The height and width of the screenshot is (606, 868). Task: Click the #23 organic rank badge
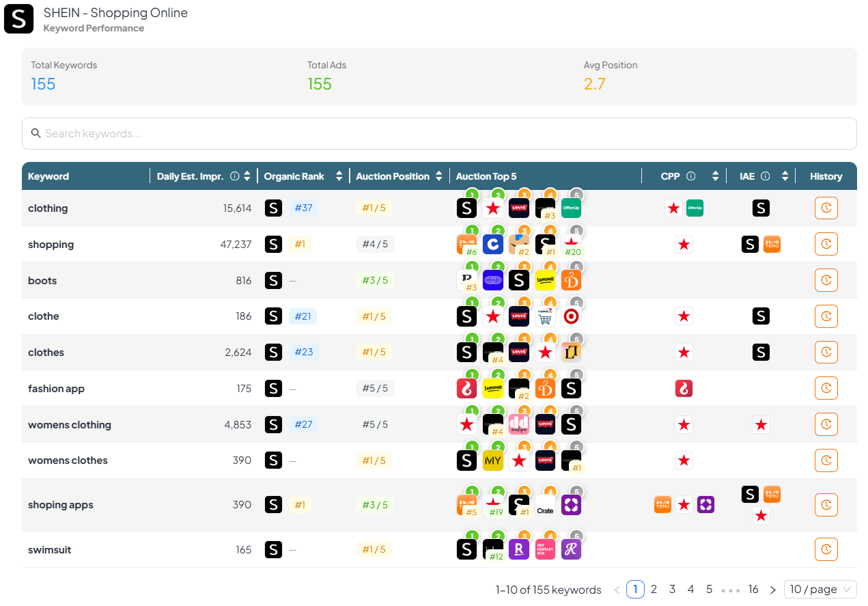tap(303, 352)
